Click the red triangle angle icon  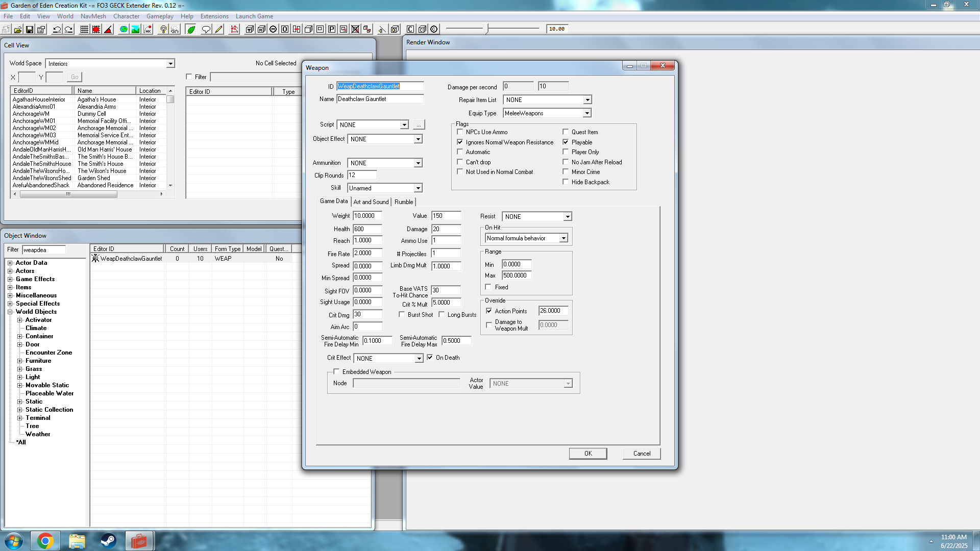(108, 29)
